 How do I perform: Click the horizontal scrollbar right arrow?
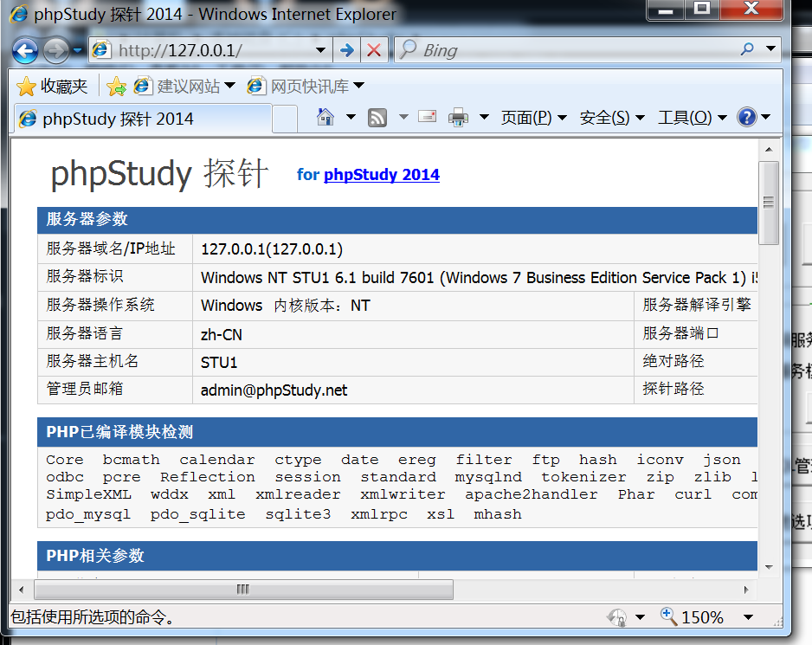pos(746,590)
